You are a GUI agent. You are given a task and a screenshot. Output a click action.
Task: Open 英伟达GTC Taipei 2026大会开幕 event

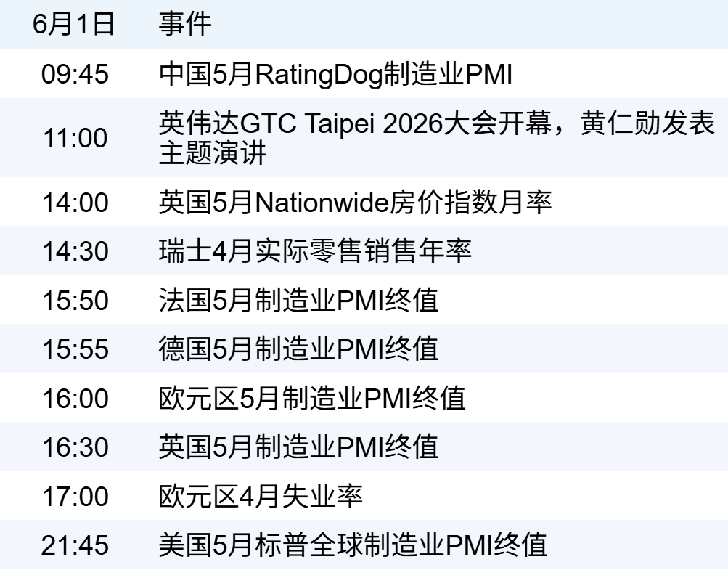pos(436,138)
